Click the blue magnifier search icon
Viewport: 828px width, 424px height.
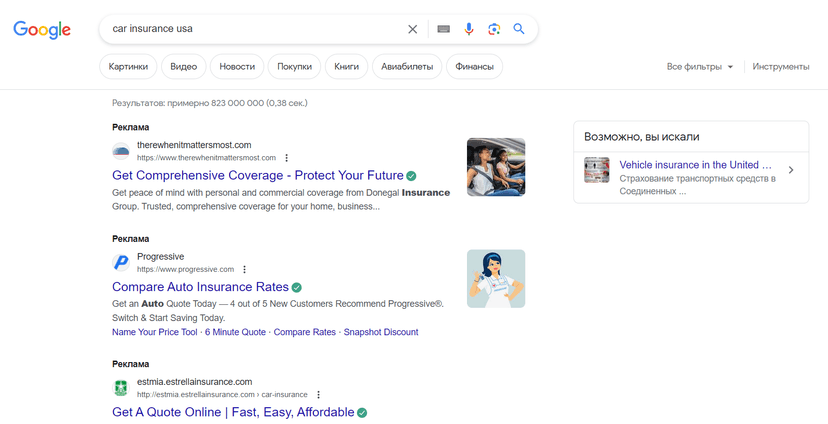(x=519, y=29)
